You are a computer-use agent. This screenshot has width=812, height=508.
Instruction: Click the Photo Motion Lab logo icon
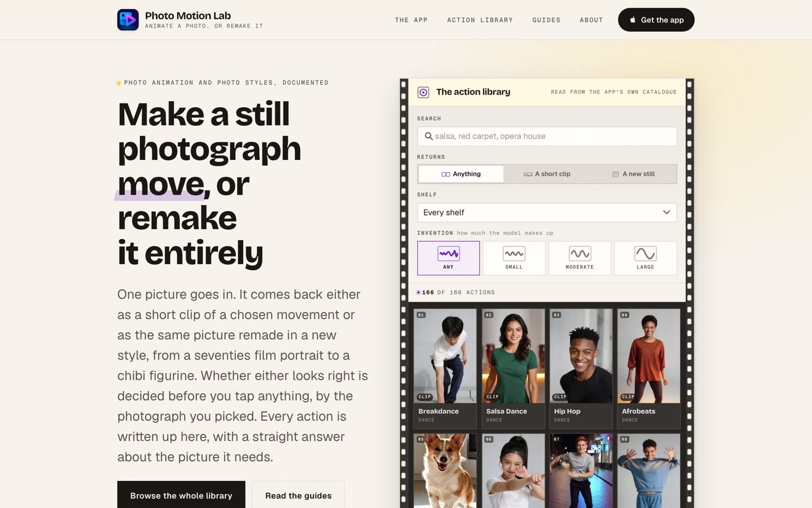coord(128,20)
